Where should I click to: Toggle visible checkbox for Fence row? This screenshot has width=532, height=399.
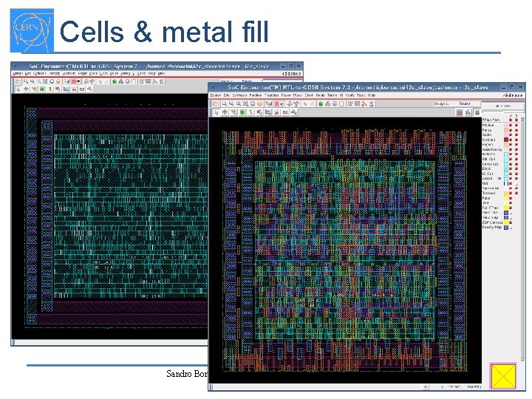click(x=511, y=130)
